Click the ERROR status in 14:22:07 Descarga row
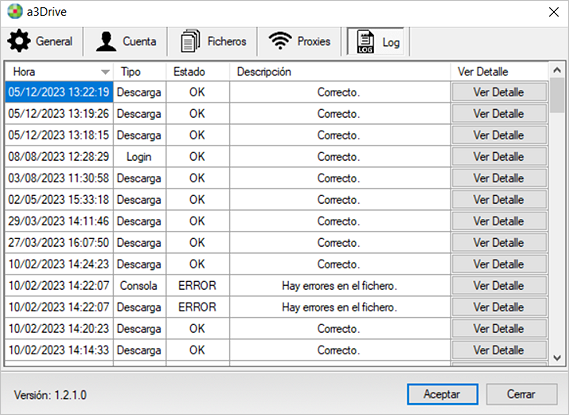The image size is (569, 415). coord(197,307)
